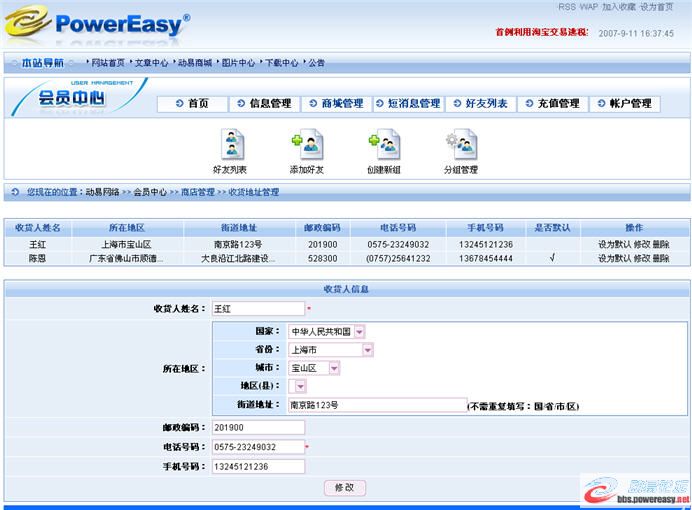Focus the 街道地址 street address field
692x510 pixels.
point(376,405)
